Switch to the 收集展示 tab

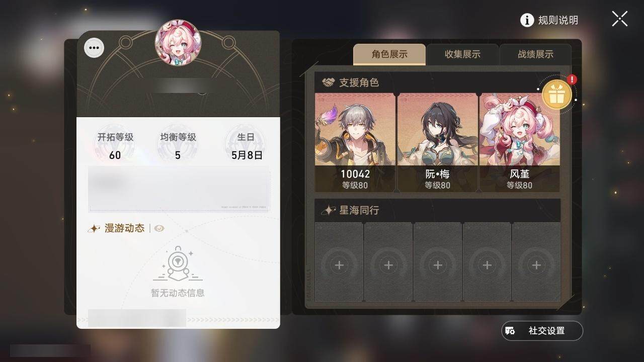click(462, 54)
